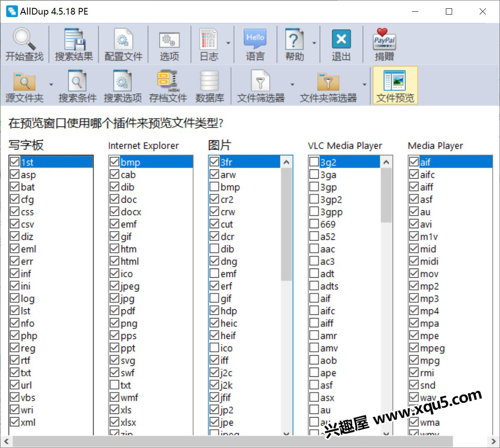Check 669 under VLC Media Player

point(314,224)
